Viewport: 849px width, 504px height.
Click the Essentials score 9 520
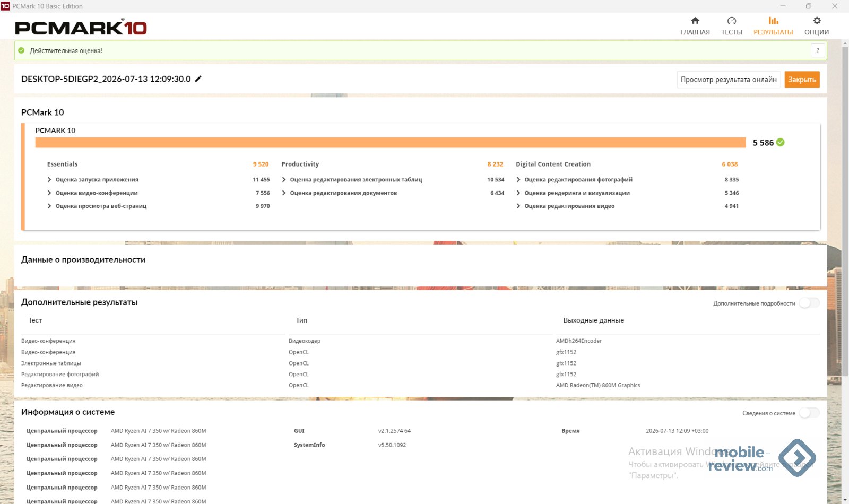point(261,164)
